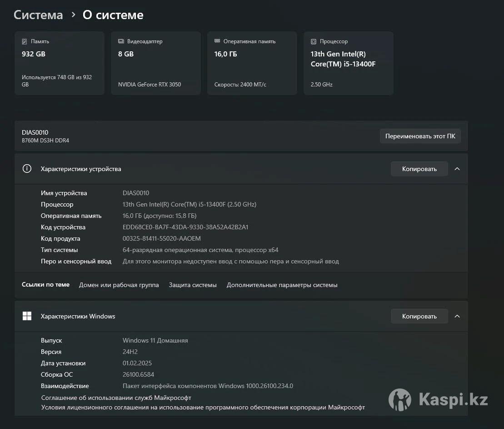Go back to Система in the breadcrumb
Screen dimensions: 504x429
point(38,15)
